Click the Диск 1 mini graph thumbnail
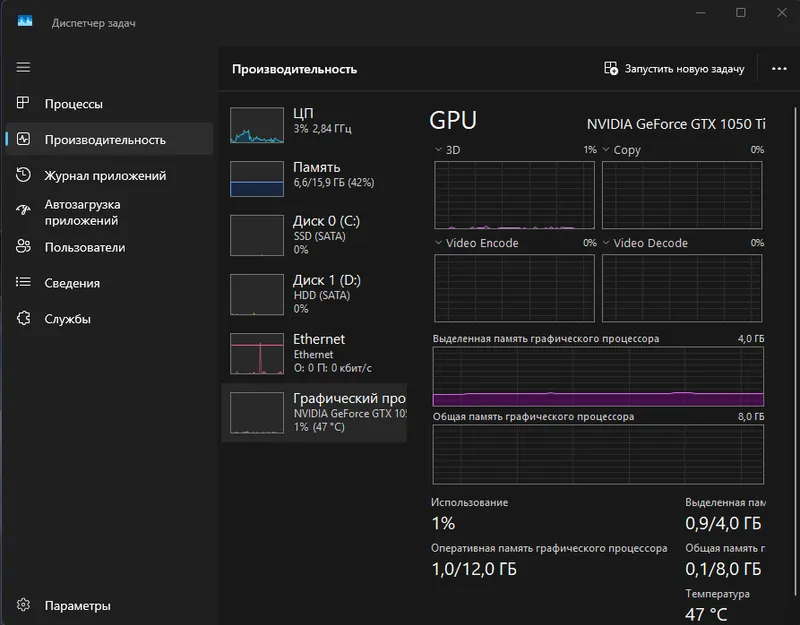Screen dimensions: 800x625 pos(257,294)
